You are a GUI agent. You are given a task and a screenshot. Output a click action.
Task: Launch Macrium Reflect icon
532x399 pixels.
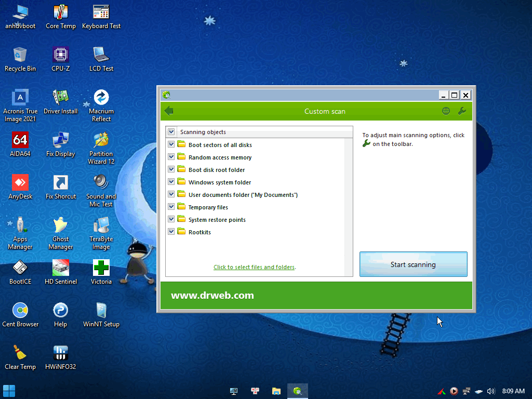[101, 105]
